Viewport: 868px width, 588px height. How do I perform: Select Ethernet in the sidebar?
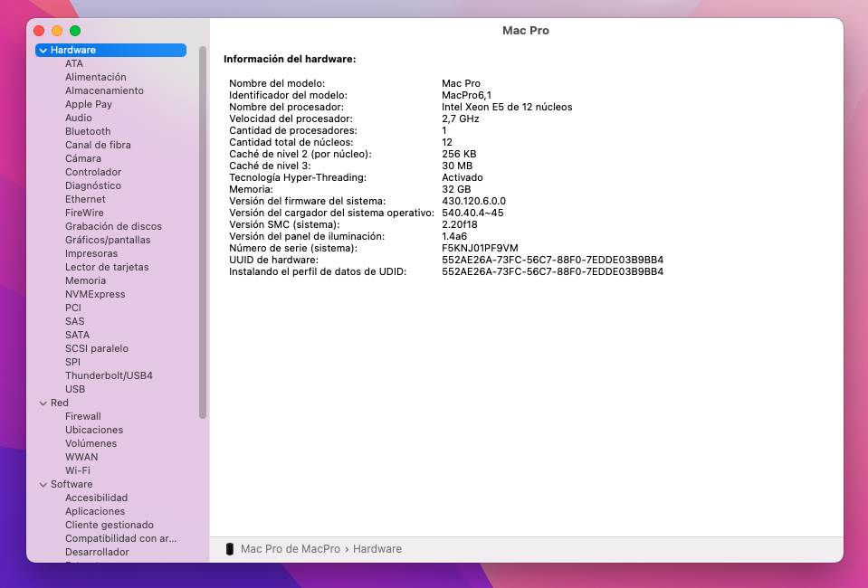tap(85, 199)
